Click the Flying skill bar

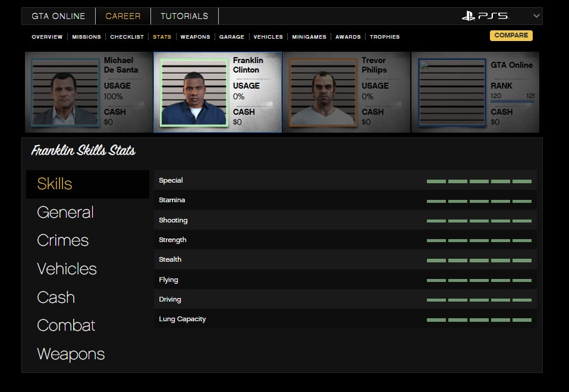(479, 280)
